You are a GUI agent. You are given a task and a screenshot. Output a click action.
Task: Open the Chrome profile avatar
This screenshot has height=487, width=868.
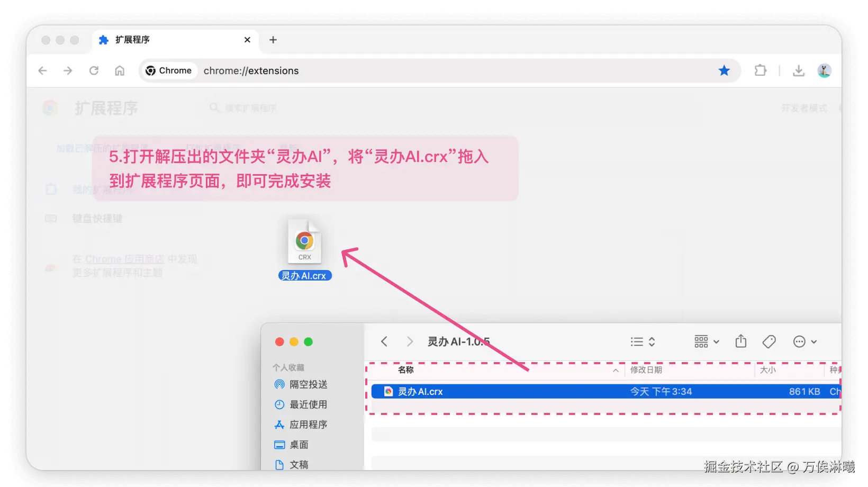825,70
